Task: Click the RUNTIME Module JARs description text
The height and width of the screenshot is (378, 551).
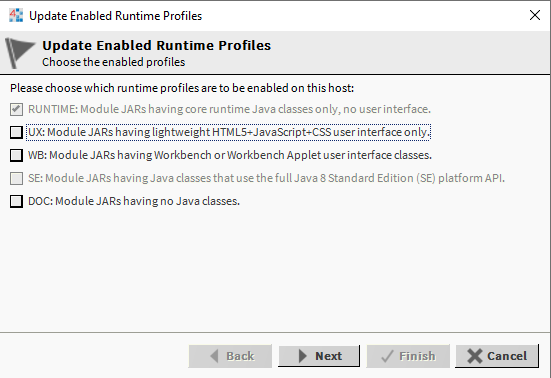Action: point(229,109)
